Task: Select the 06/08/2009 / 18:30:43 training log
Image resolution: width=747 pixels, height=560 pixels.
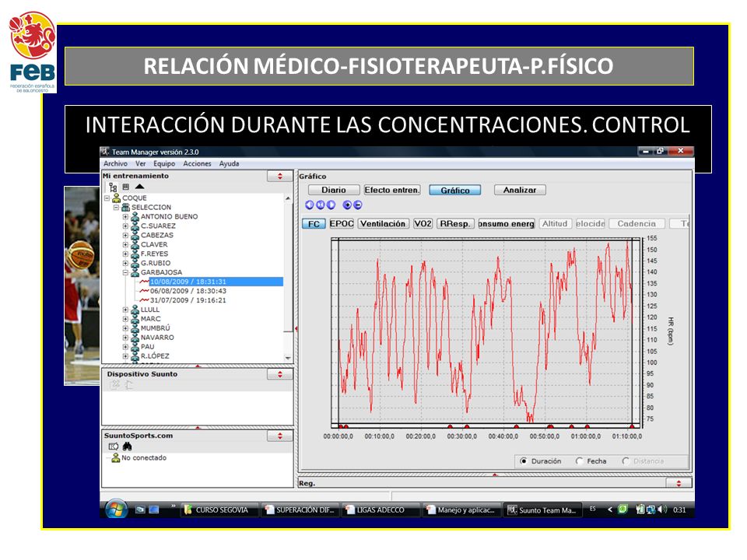Action: (188, 291)
